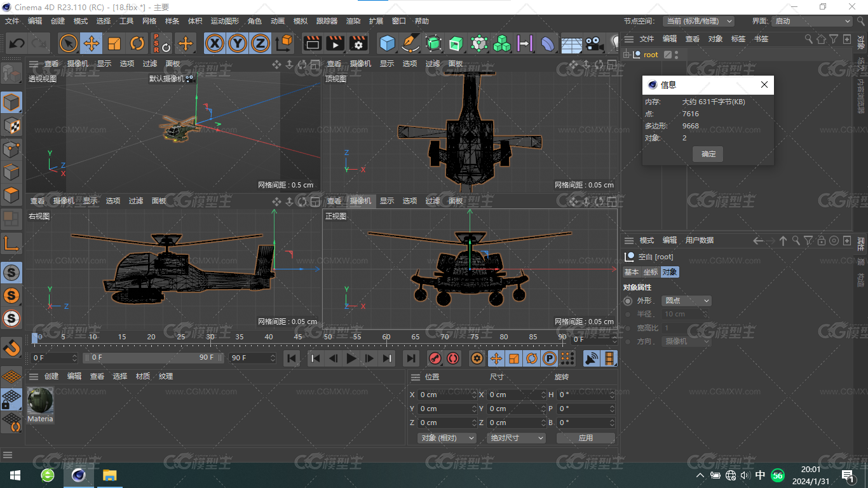Open 摄像机 menu in perspective viewport

[x=78, y=64]
